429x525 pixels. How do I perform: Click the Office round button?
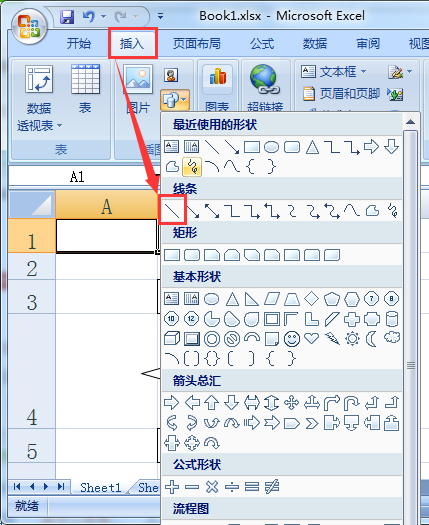click(29, 26)
